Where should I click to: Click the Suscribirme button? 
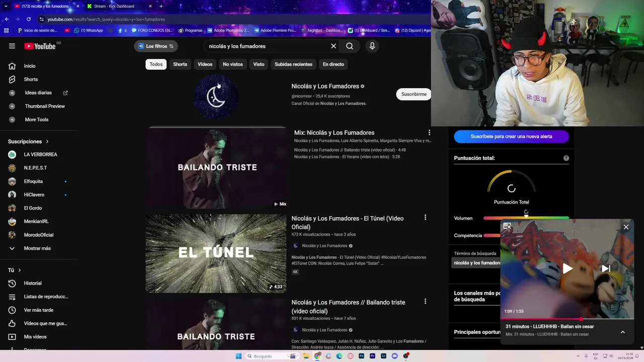(x=414, y=94)
